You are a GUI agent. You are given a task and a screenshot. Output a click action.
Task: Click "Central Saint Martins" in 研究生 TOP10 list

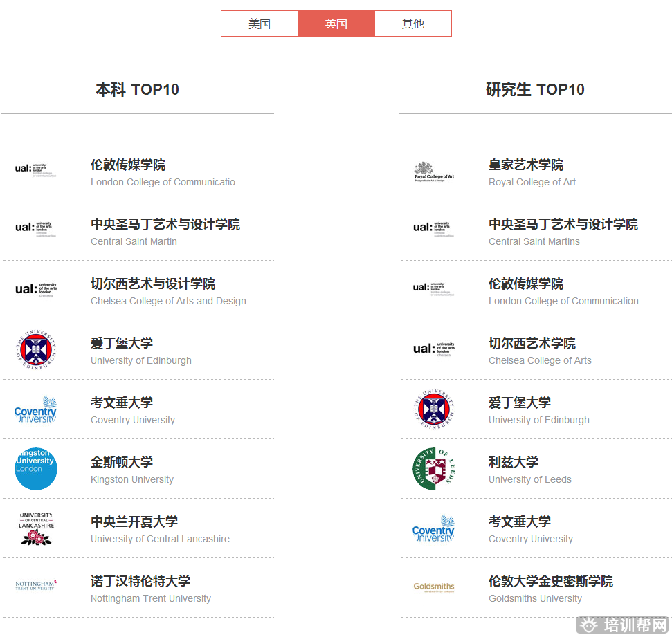point(534,241)
